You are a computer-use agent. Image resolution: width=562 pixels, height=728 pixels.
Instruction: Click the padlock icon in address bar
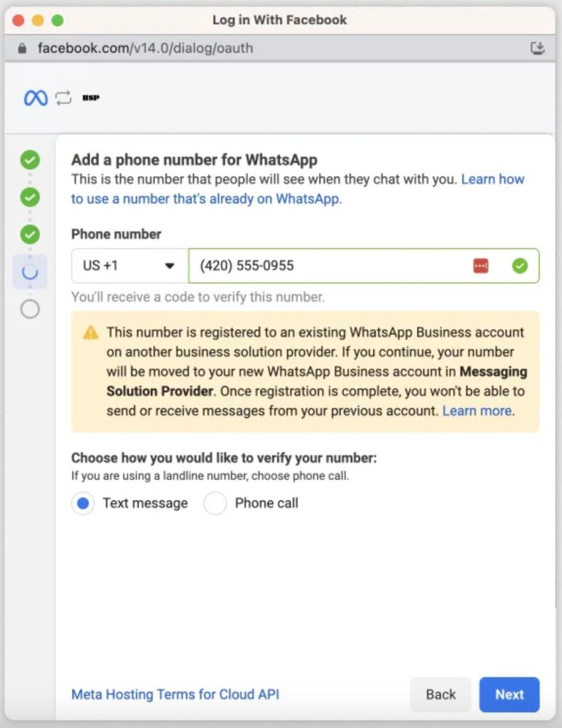(x=22, y=48)
